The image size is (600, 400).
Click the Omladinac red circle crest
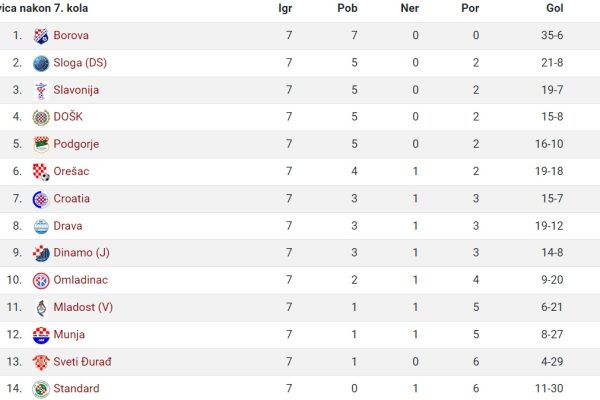[x=41, y=281]
